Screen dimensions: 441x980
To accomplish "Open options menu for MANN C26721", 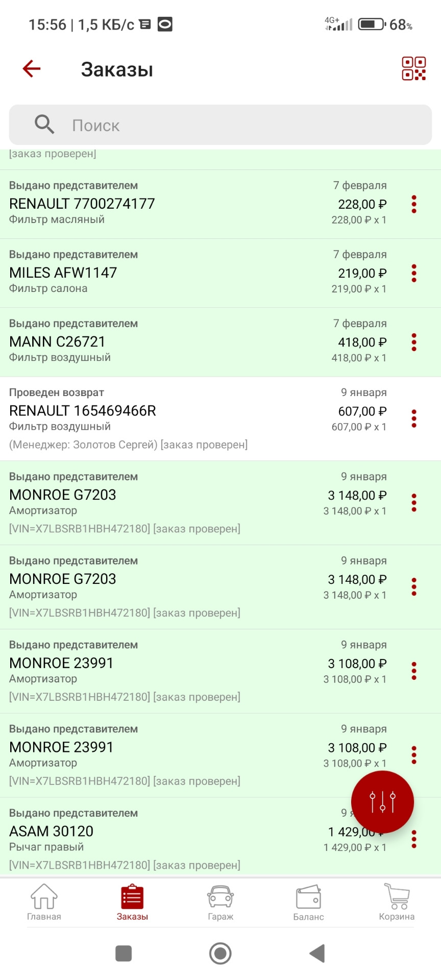I will [x=414, y=342].
